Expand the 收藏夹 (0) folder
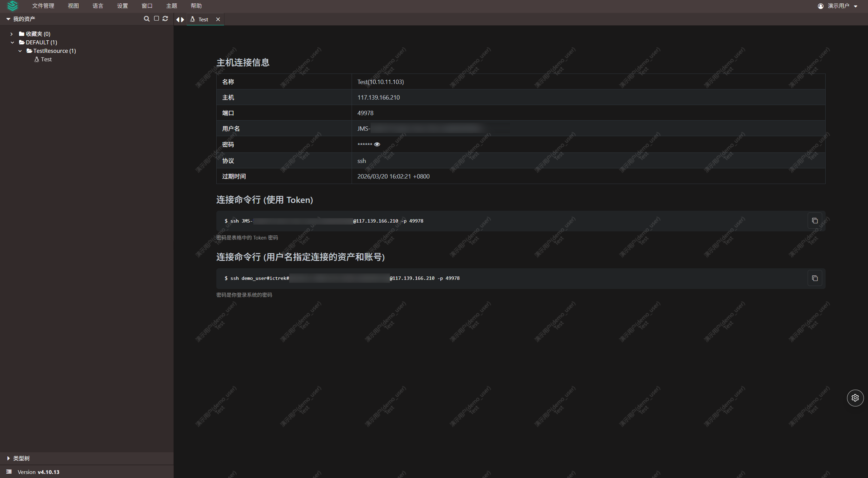Image resolution: width=868 pixels, height=478 pixels. pos(12,34)
